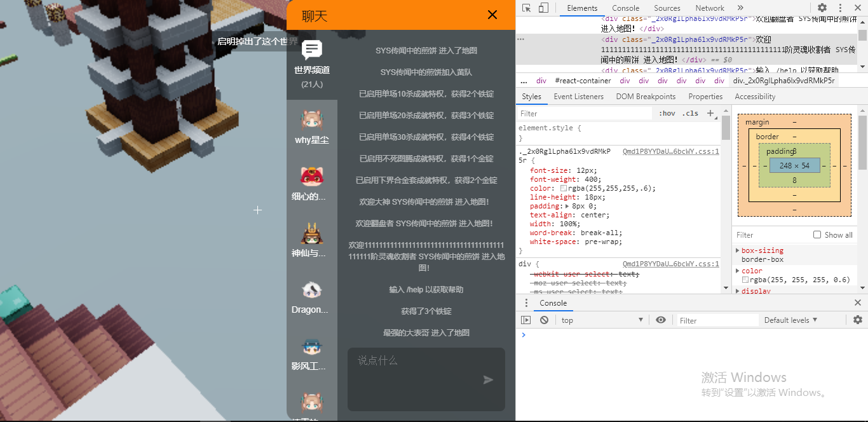Expand display computed property
The height and width of the screenshot is (422, 868).
coord(738,291)
